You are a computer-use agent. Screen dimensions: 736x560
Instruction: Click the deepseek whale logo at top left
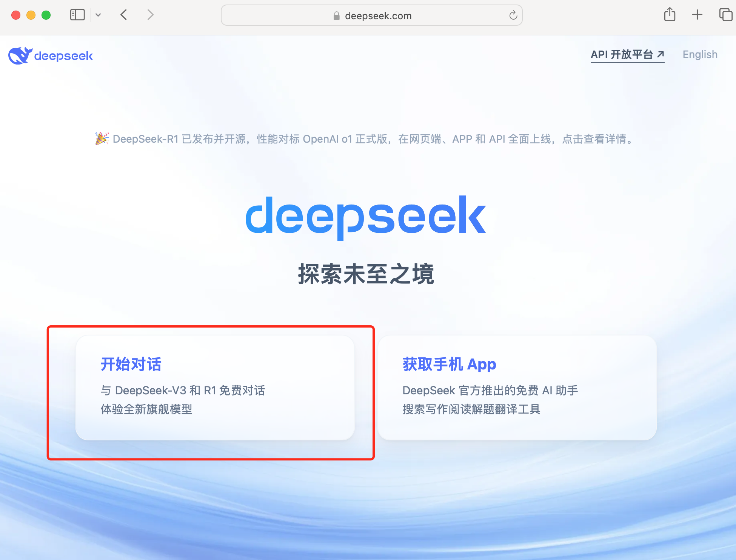click(51, 56)
